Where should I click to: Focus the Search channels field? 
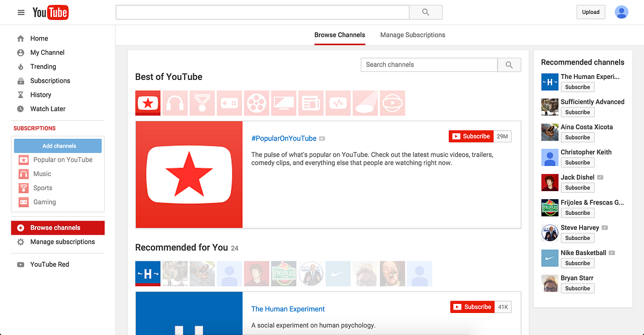click(x=429, y=64)
